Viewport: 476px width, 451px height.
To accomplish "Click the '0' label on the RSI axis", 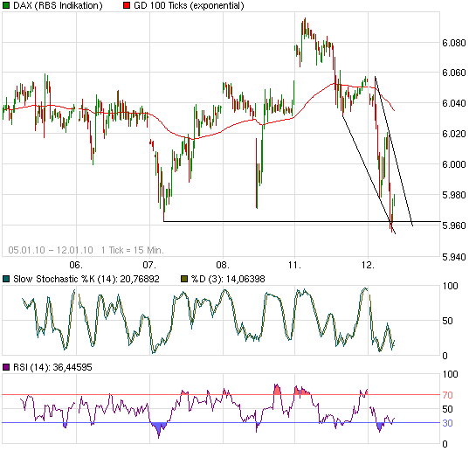I will click(445, 444).
